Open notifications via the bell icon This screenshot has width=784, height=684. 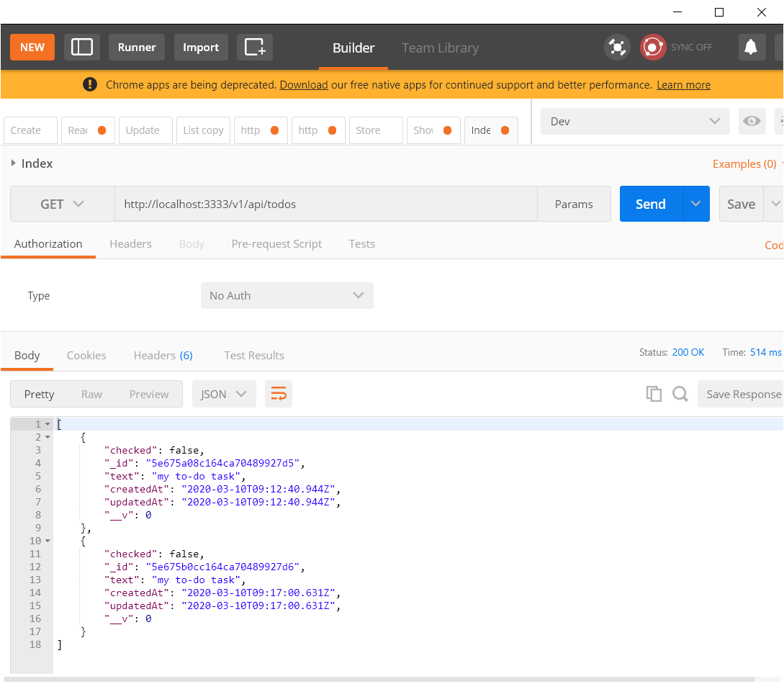point(752,47)
